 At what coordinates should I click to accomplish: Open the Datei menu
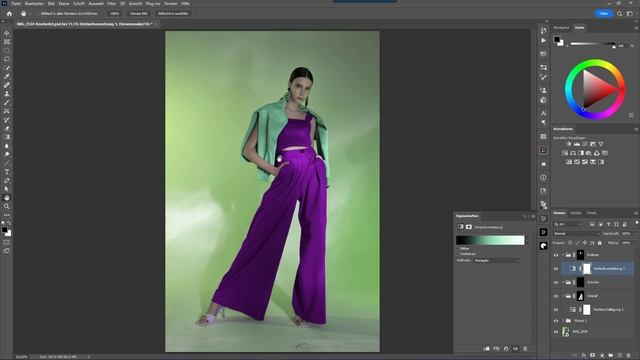tap(16, 3)
